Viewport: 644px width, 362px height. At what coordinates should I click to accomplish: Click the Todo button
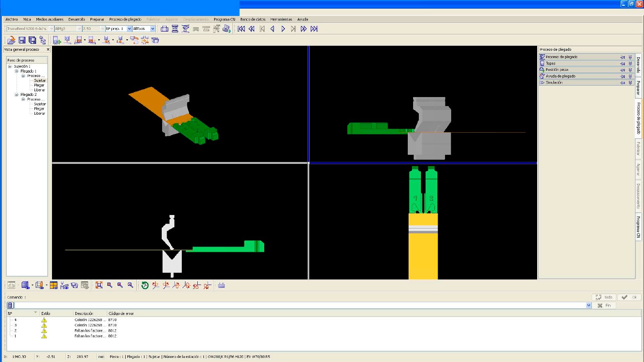pyautogui.click(x=604, y=297)
